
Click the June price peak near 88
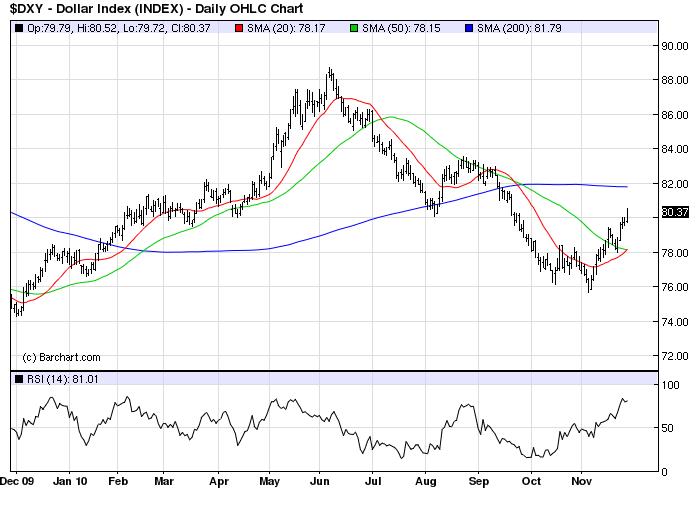pos(329,71)
